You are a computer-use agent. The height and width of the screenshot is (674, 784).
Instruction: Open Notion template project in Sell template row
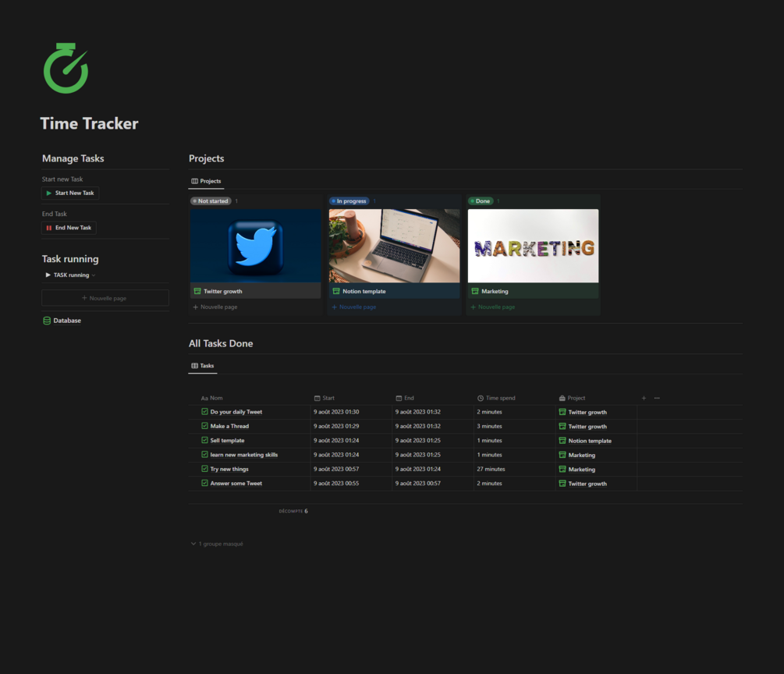(x=590, y=441)
